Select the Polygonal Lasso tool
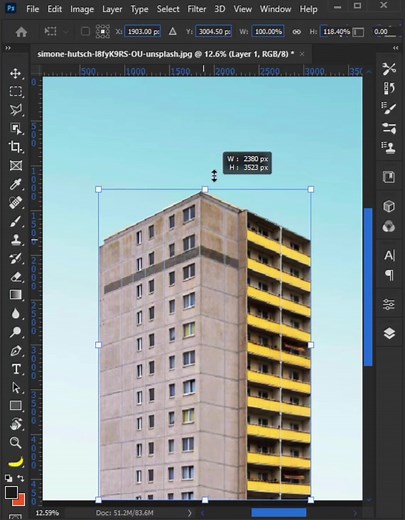Screen dimensions: 405x520 pyautogui.click(x=15, y=110)
